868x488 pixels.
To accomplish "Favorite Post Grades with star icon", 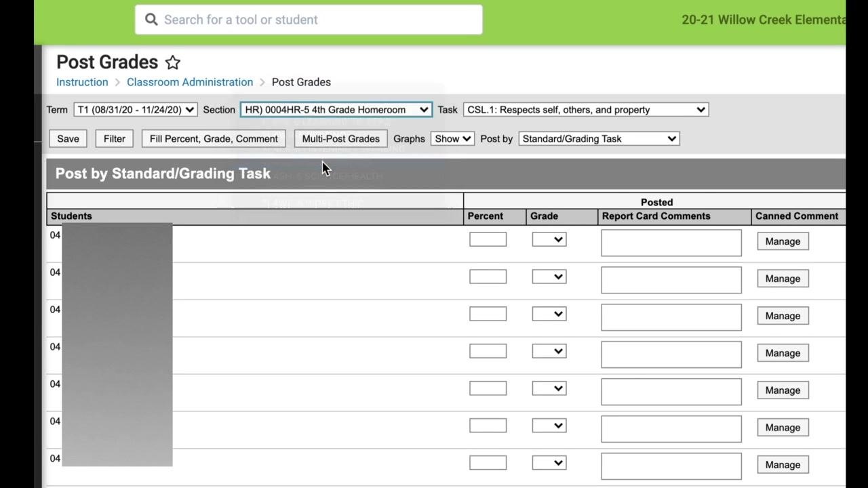I will [173, 62].
